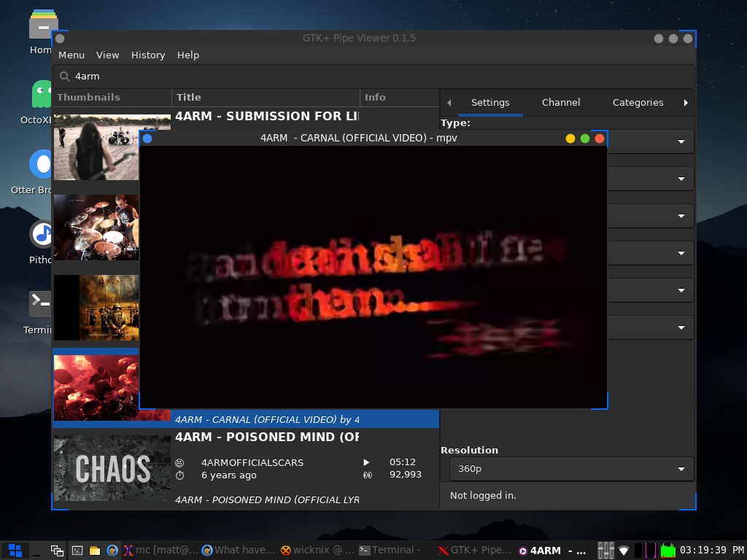Click the Title column header
This screenshot has height=560, width=747.
coord(266,98)
